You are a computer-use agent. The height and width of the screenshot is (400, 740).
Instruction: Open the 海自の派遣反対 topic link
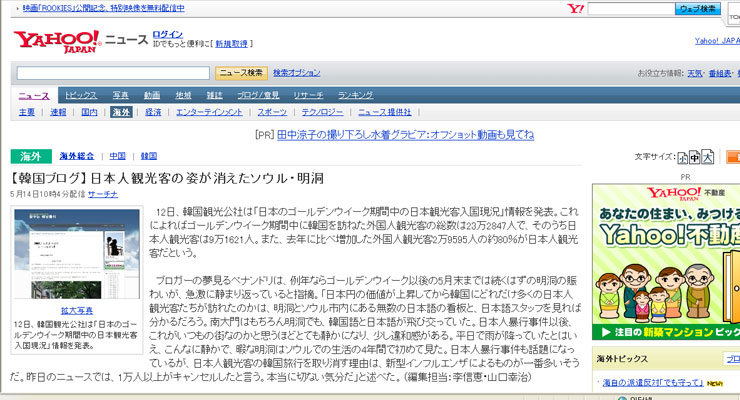coord(653,383)
